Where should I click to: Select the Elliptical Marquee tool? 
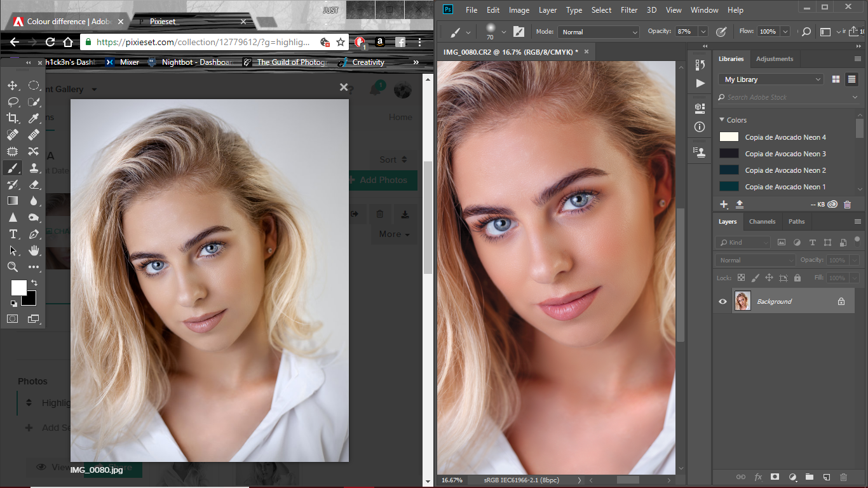34,85
